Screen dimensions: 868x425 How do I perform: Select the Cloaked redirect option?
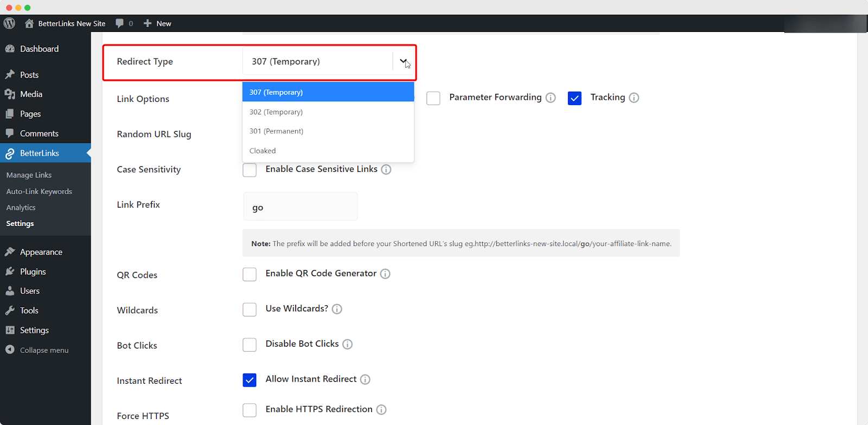(x=328, y=151)
